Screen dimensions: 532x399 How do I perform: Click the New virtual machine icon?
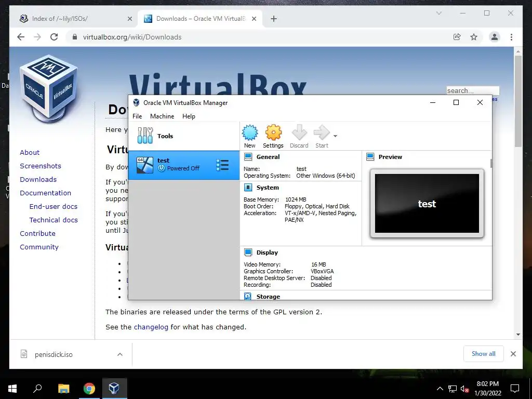point(250,132)
